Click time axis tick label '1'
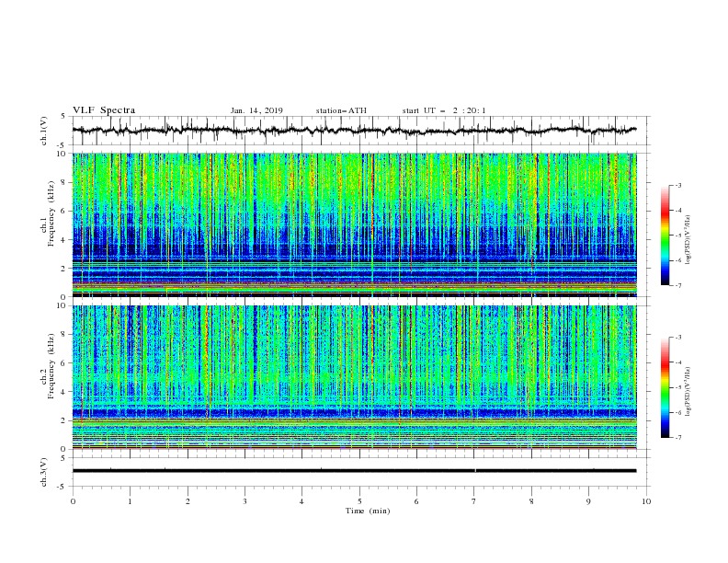Image resolution: width=728 pixels, height=563 pixels. pos(130,501)
